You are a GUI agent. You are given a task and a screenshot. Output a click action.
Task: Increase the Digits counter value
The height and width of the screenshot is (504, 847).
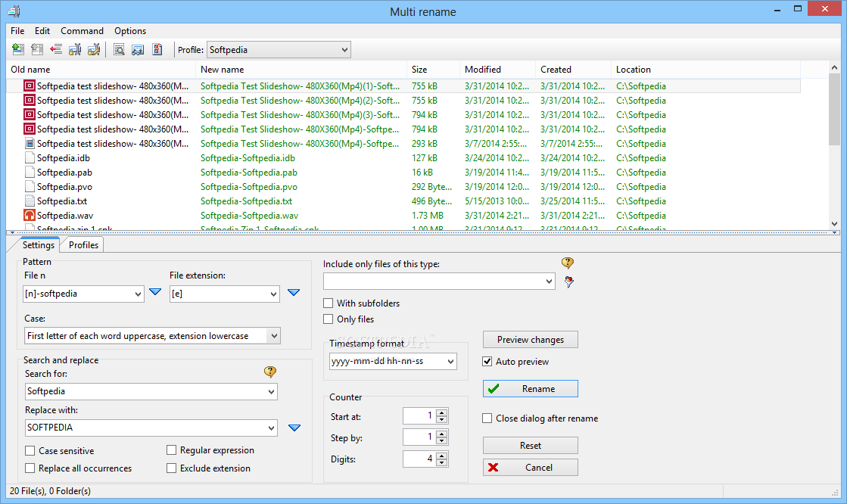coord(442,456)
